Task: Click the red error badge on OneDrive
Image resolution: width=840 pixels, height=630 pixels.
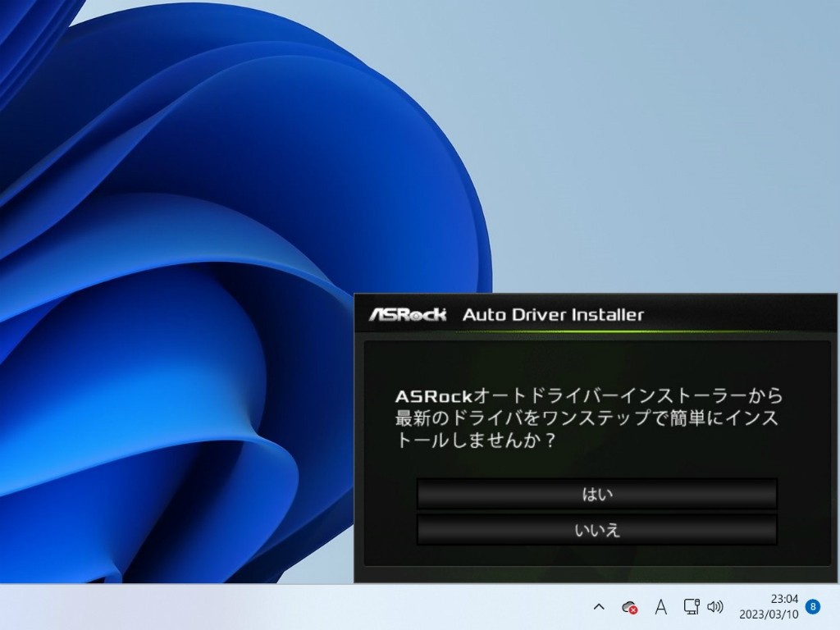Action: (x=633, y=610)
